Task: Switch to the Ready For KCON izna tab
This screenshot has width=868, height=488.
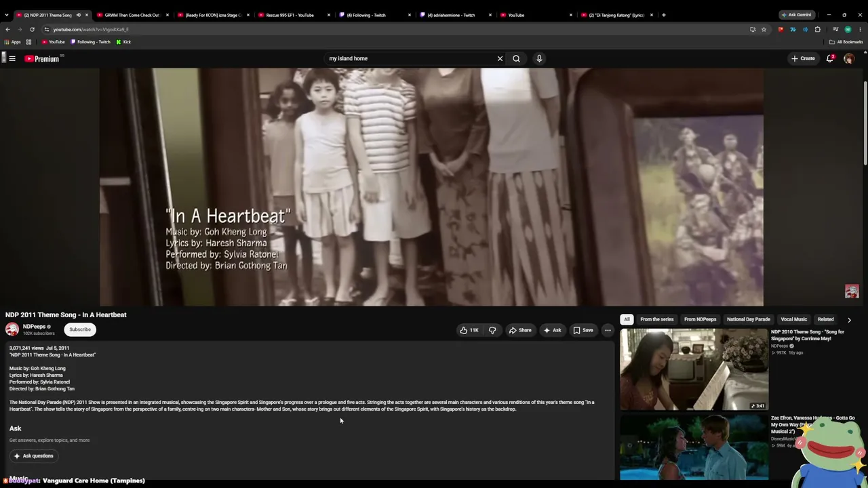Action: click(x=214, y=15)
